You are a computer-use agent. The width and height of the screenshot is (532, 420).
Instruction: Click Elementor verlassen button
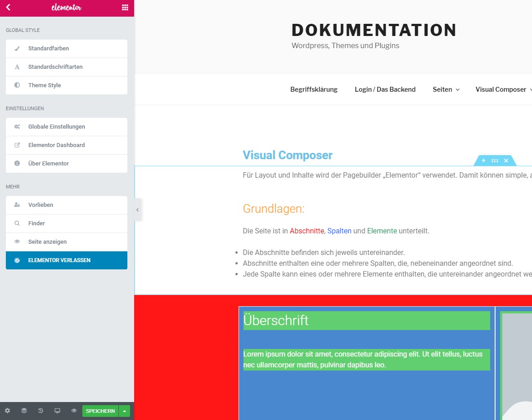[x=67, y=260]
